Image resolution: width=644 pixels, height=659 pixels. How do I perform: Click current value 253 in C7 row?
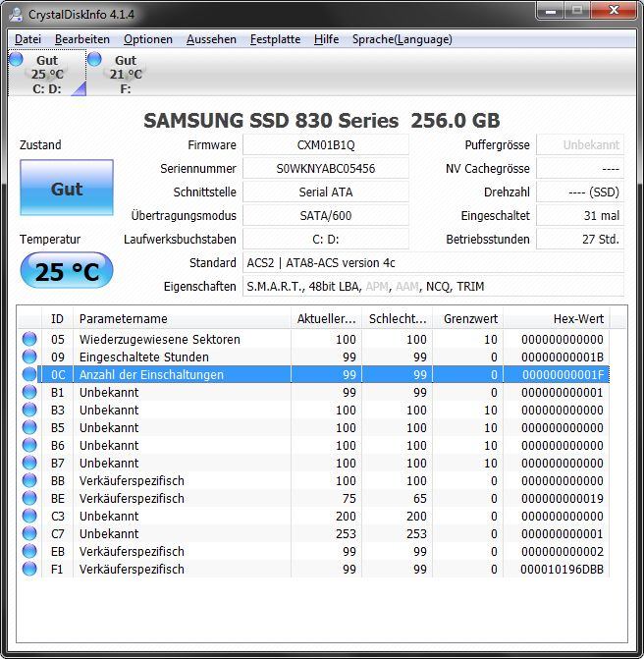tap(346, 533)
